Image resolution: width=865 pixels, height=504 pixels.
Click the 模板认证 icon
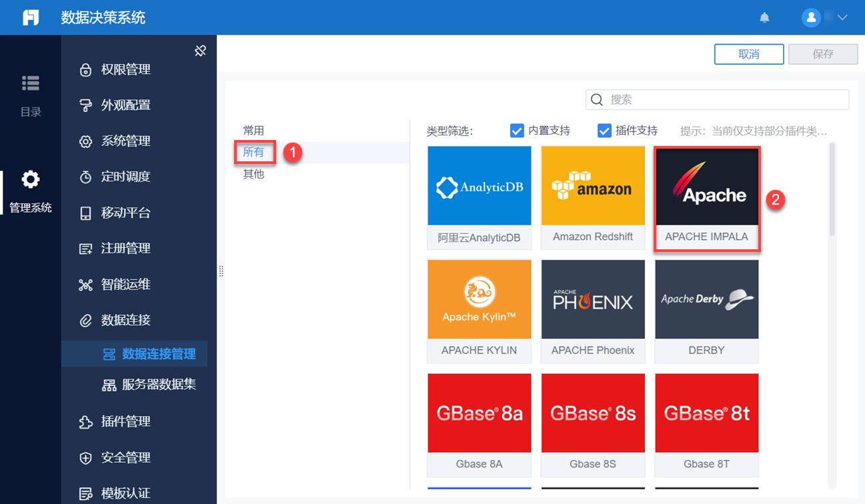[x=85, y=494]
